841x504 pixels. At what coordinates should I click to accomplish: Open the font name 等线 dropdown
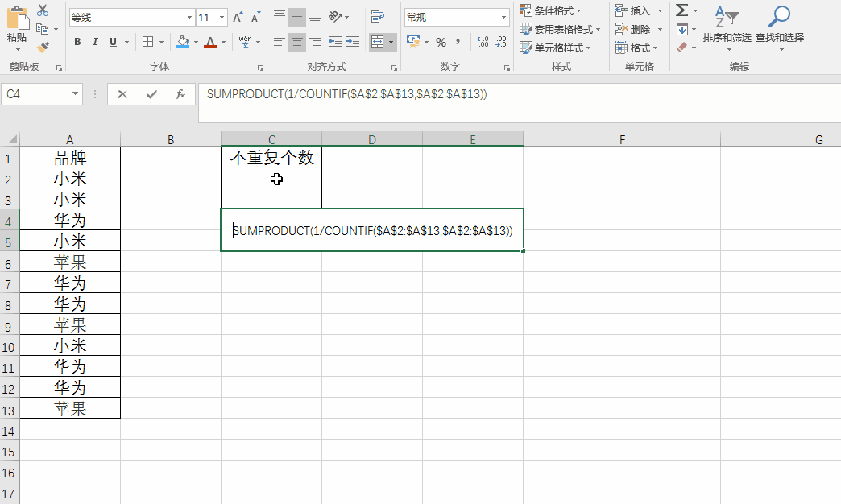[x=189, y=17]
